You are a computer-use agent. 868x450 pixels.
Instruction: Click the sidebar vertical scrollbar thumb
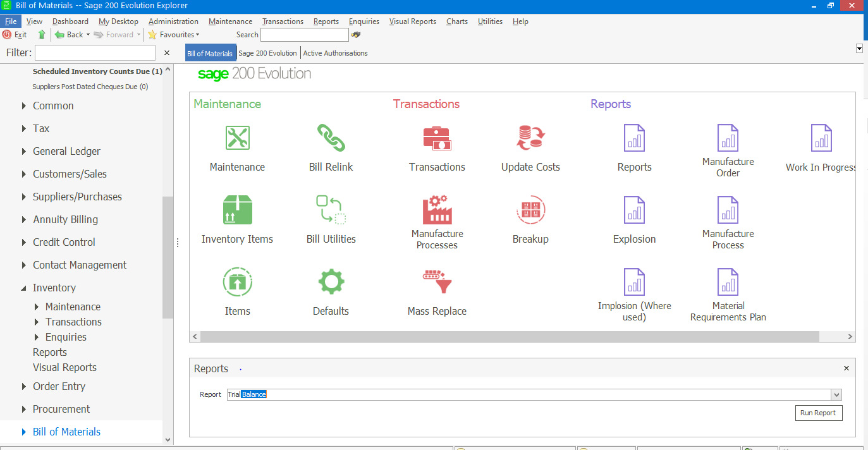[x=168, y=257]
